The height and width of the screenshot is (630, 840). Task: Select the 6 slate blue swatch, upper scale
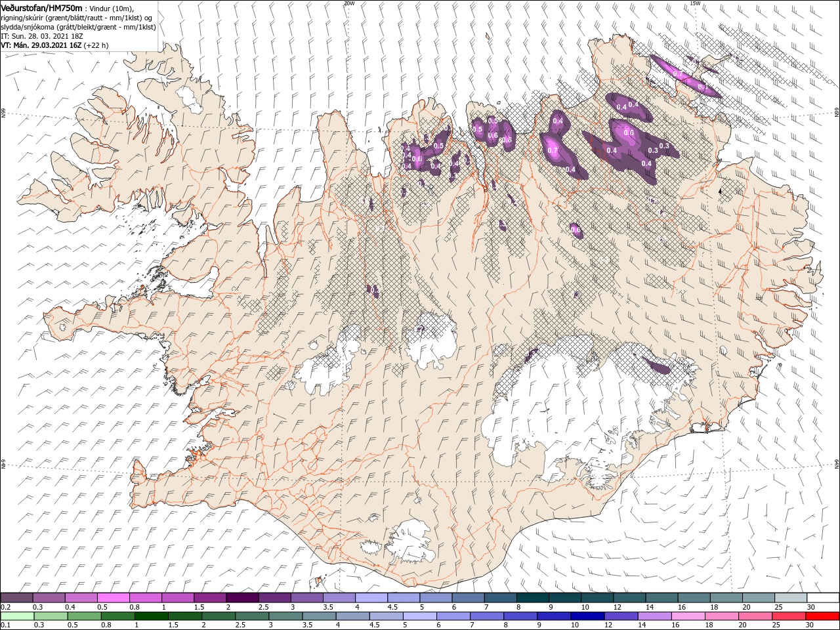point(468,598)
